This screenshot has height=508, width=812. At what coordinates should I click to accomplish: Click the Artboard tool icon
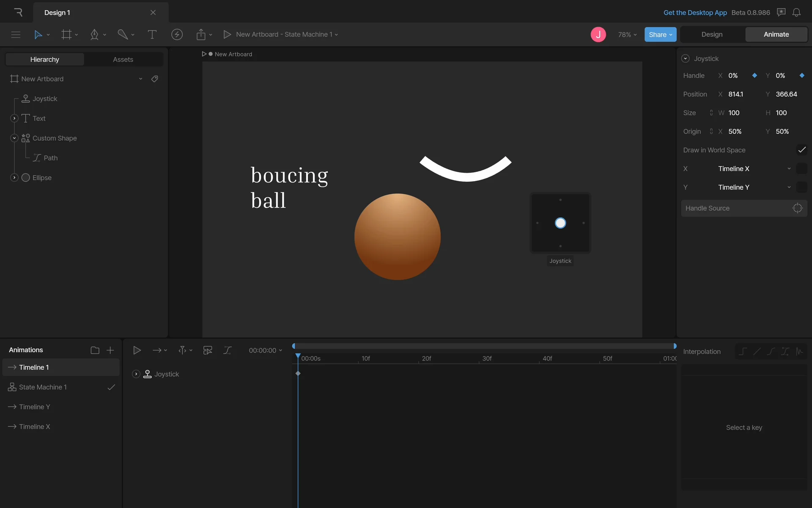[66, 35]
